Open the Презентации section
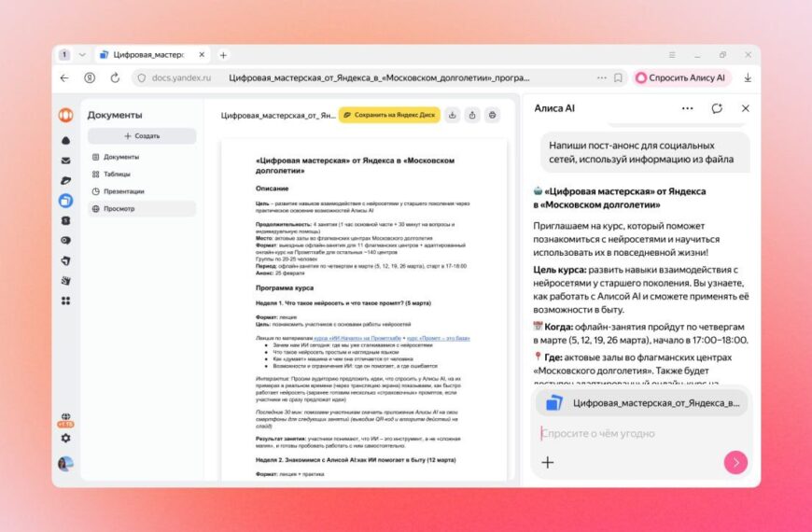The image size is (812, 532). 142,191
